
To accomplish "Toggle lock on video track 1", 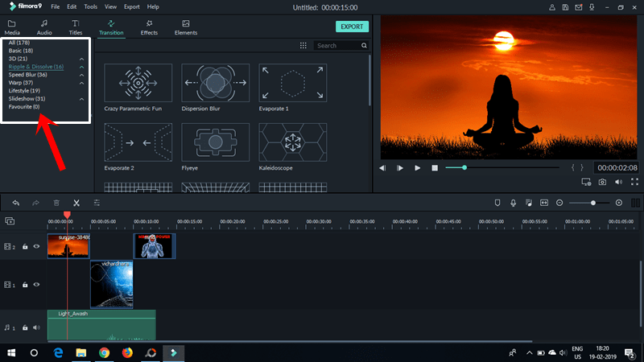I will (x=25, y=285).
